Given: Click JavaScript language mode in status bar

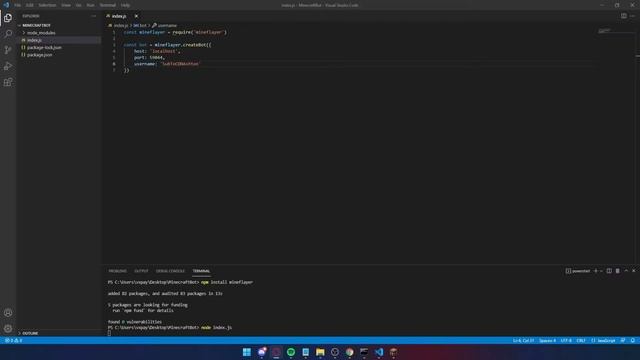Looking at the screenshot, I should [x=603, y=340].
